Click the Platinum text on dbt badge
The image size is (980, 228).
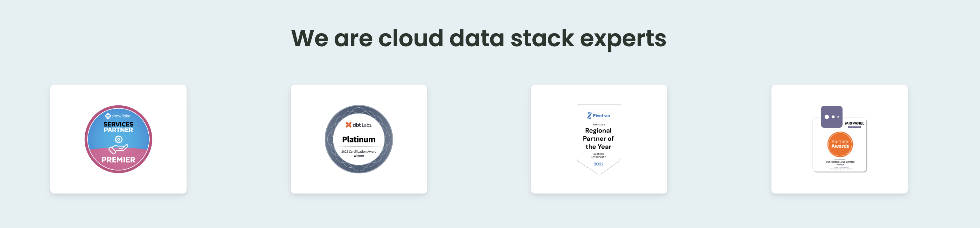point(359,140)
